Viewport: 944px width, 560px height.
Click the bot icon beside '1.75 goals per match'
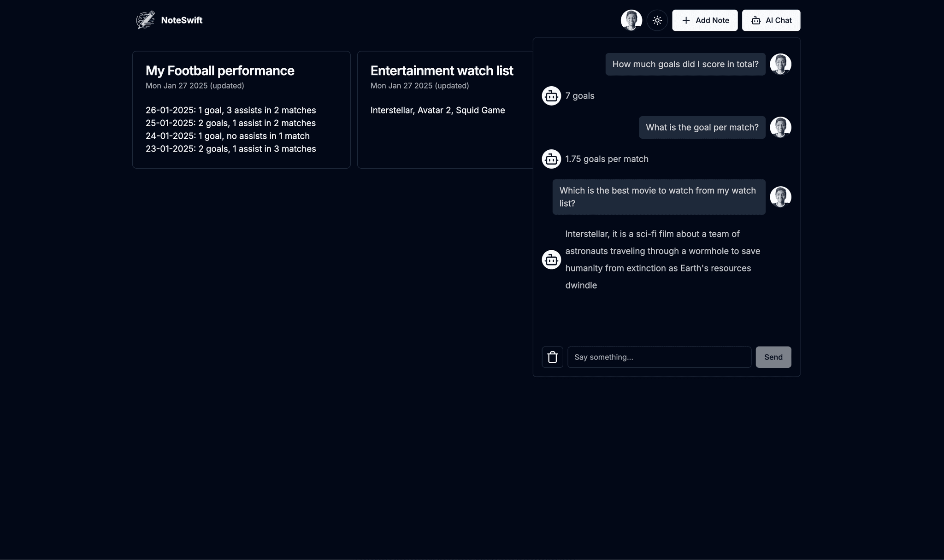click(551, 159)
